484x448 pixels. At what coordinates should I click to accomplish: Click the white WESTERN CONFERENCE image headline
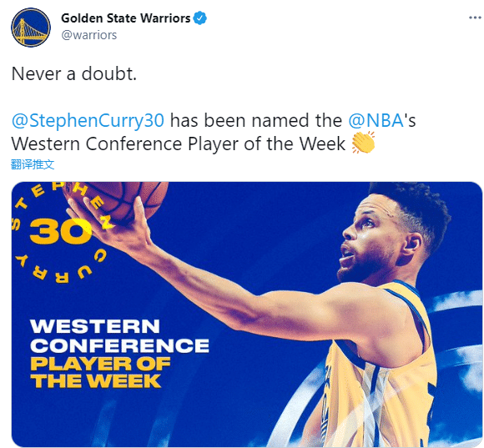click(x=119, y=335)
